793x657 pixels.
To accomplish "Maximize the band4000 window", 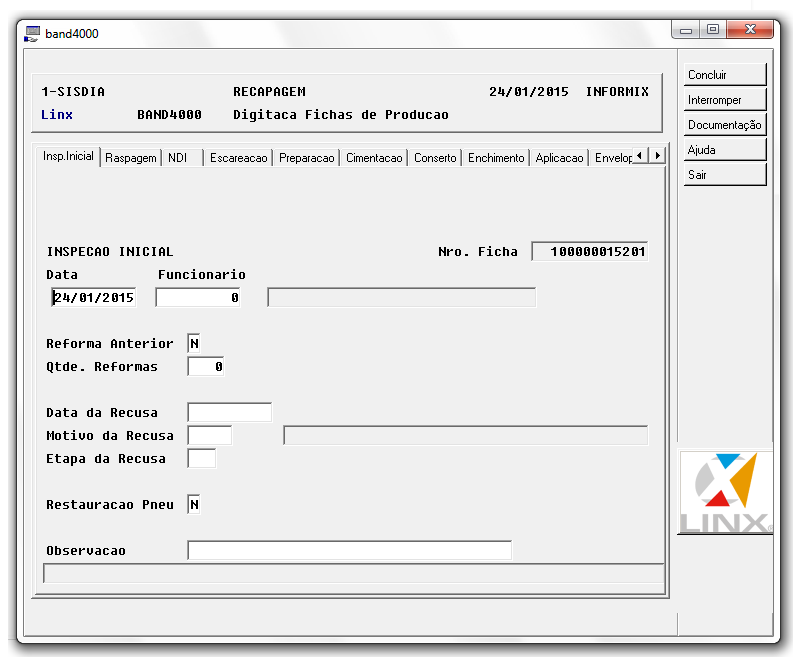I will [x=713, y=30].
